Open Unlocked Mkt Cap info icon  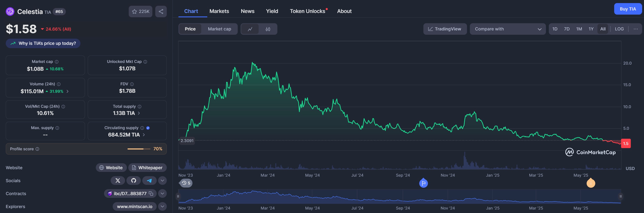145,62
